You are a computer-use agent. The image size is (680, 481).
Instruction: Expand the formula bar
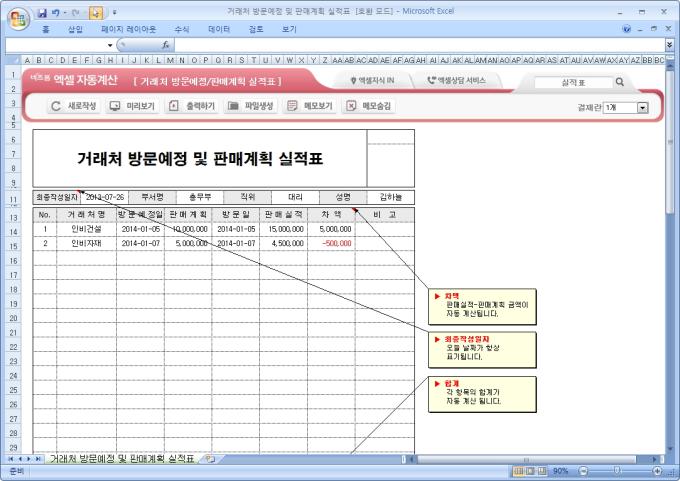670,45
